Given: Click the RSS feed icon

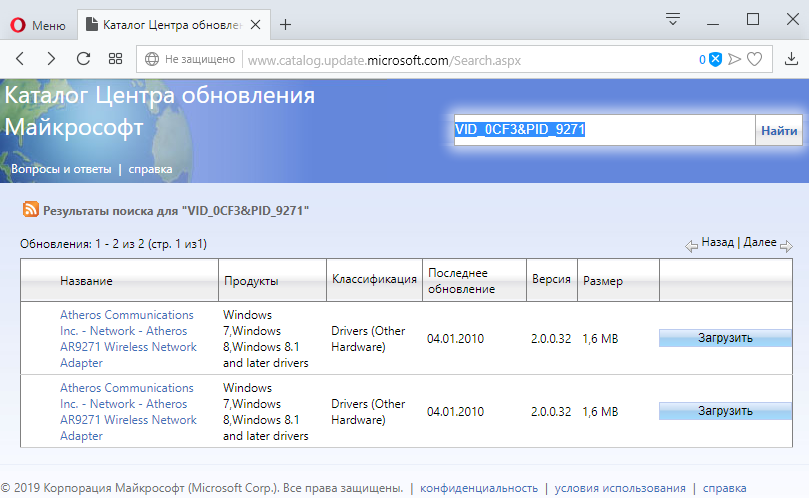Looking at the screenshot, I should pos(30,209).
